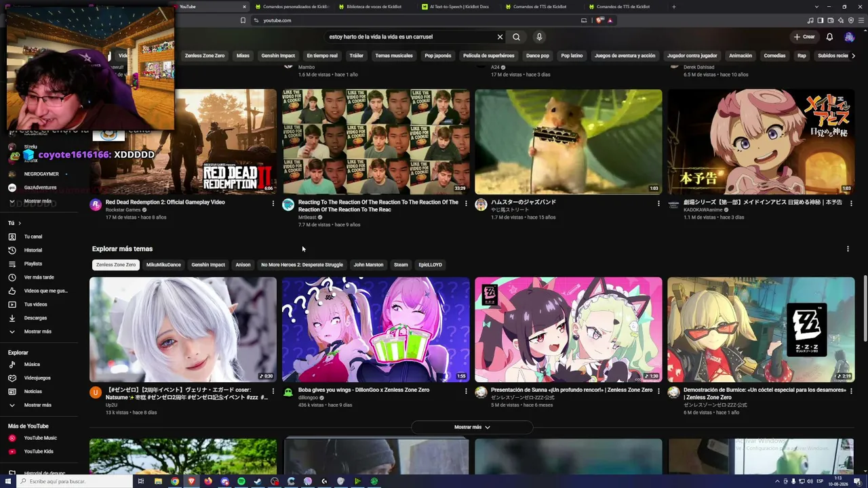Open options for Boba gives you wings video

(x=466, y=391)
